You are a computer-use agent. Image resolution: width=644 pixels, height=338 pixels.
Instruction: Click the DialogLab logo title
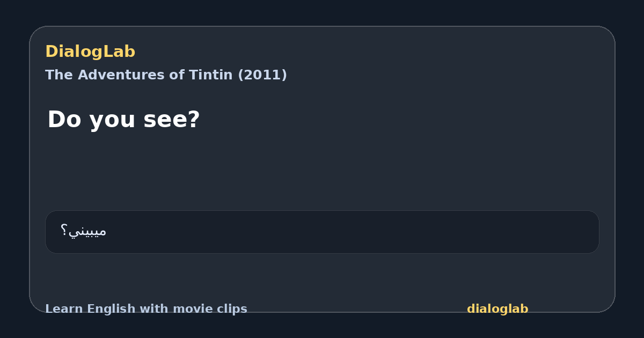click(x=90, y=52)
